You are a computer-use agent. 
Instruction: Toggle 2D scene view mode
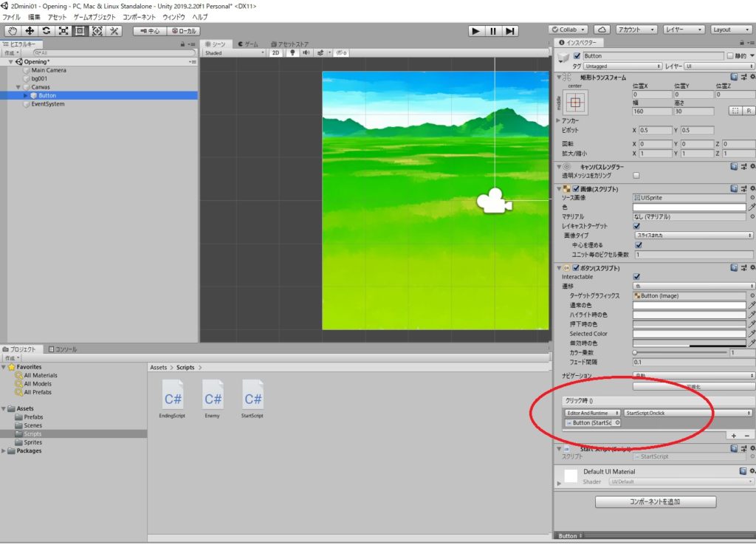[x=276, y=52]
